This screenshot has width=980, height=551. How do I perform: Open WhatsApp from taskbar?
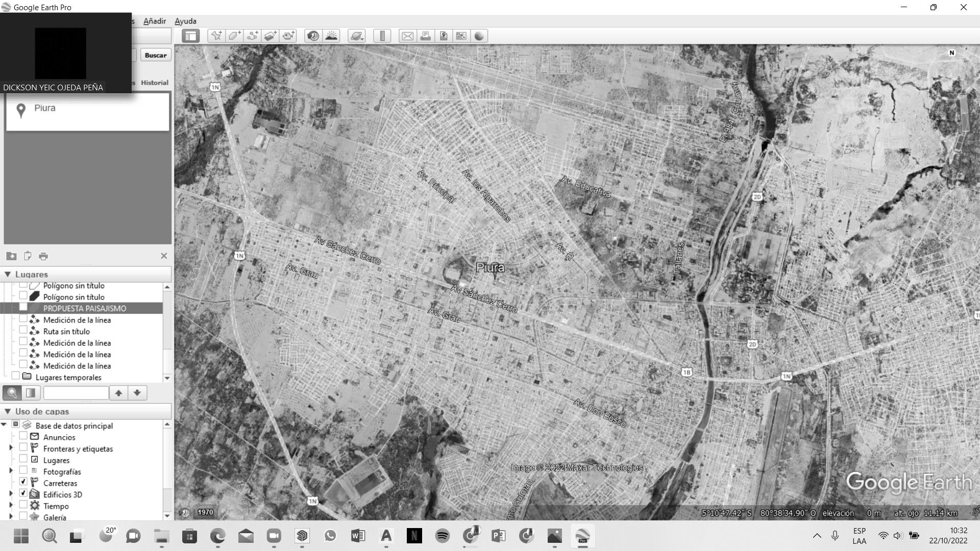(x=330, y=536)
